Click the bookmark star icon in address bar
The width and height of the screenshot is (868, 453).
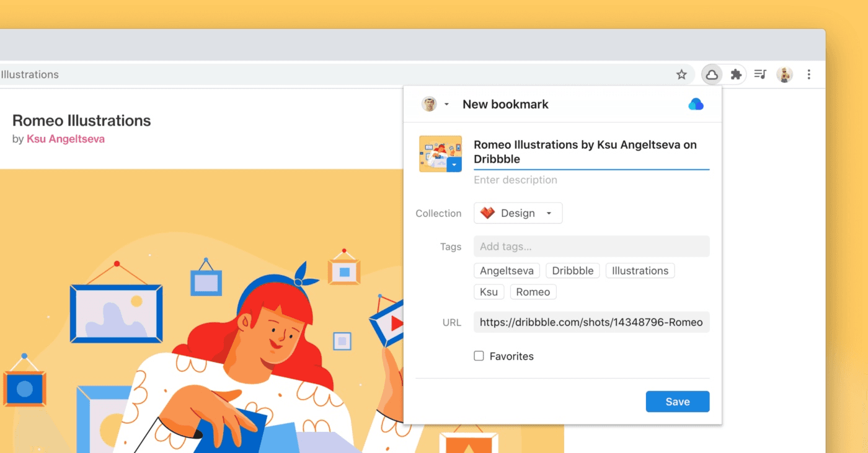point(681,74)
